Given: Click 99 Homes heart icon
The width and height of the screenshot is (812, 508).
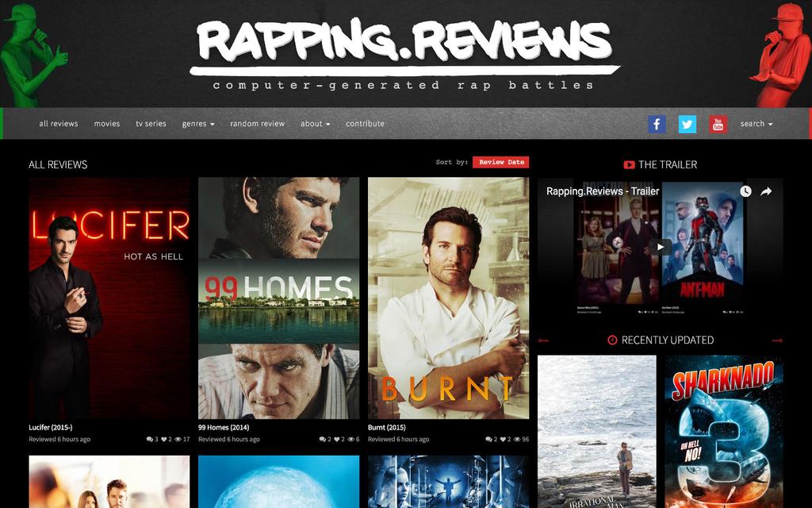Looking at the screenshot, I should tap(336, 439).
